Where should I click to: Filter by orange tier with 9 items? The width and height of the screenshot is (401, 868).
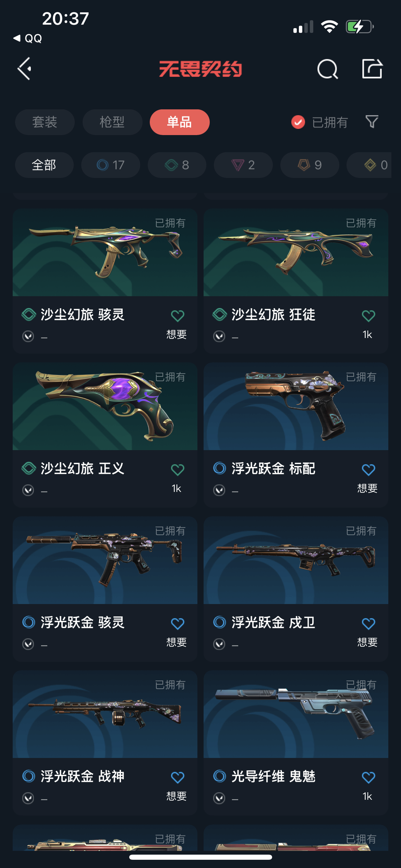pos(310,165)
